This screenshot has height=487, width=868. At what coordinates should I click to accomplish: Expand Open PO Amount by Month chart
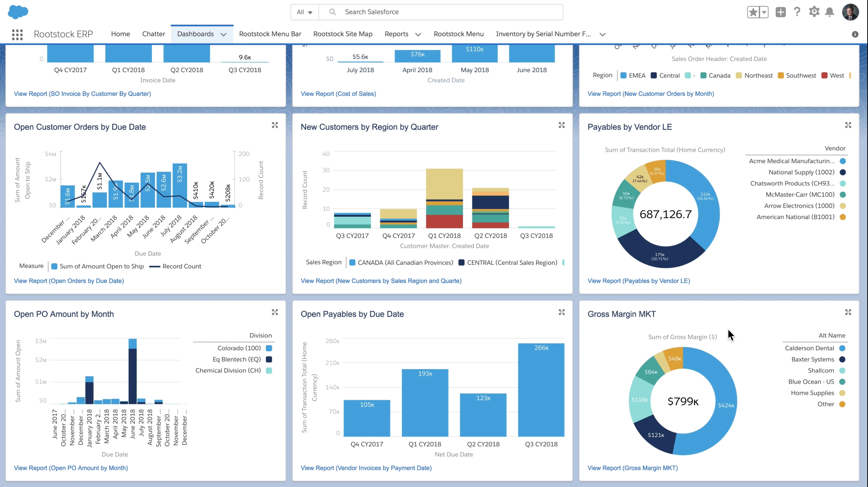click(x=275, y=312)
